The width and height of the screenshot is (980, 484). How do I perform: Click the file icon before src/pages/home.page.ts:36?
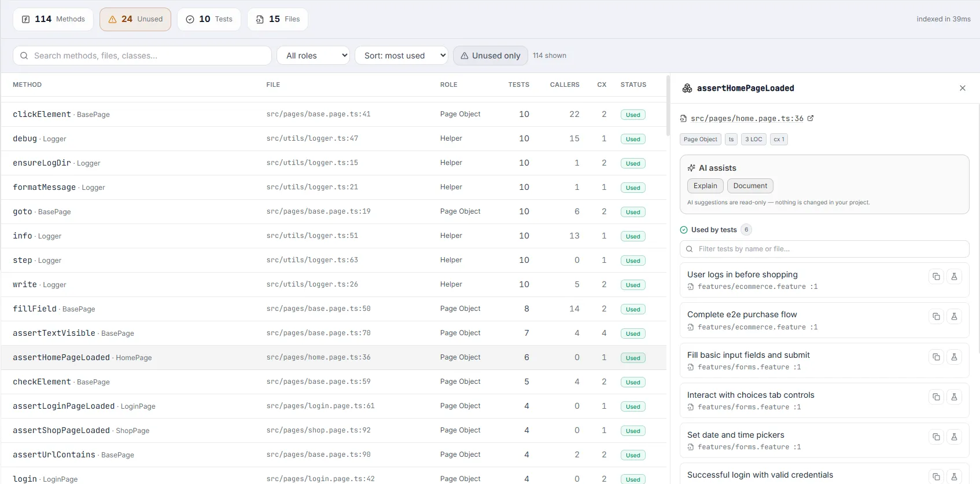(x=683, y=119)
